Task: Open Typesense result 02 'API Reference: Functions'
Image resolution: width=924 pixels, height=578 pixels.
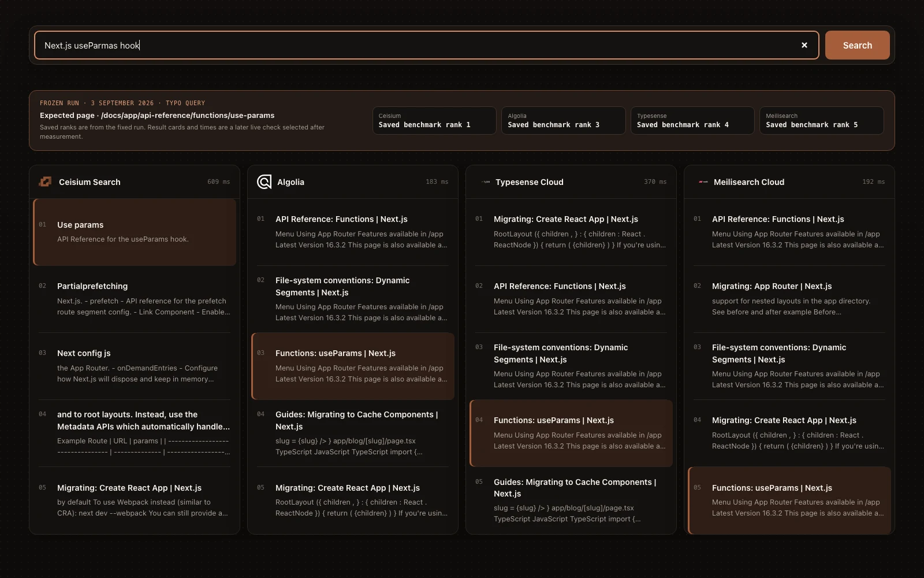Action: 571,299
